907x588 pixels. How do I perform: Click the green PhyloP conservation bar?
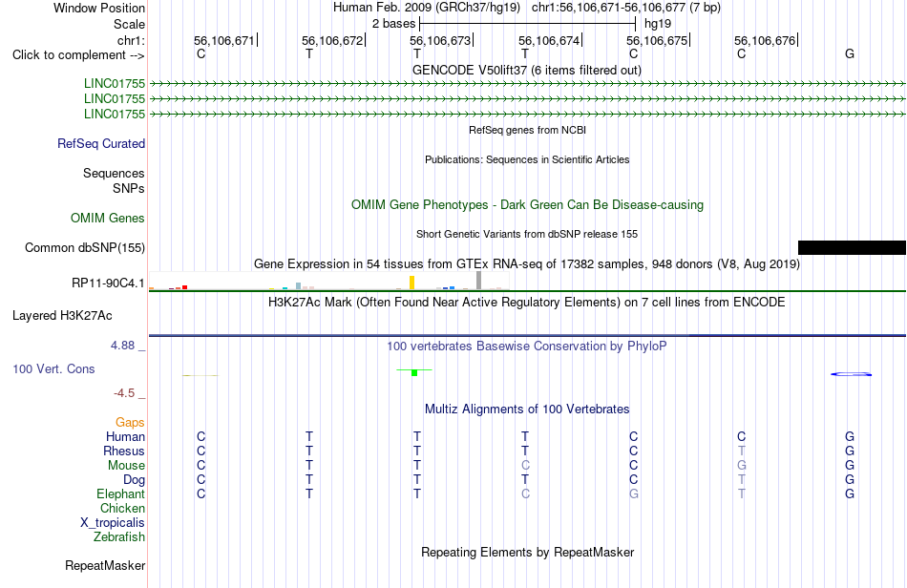pyautogui.click(x=414, y=372)
